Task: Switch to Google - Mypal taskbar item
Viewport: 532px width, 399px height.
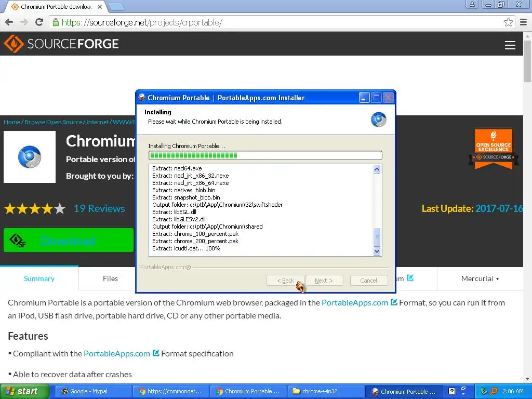Action: click(x=92, y=391)
